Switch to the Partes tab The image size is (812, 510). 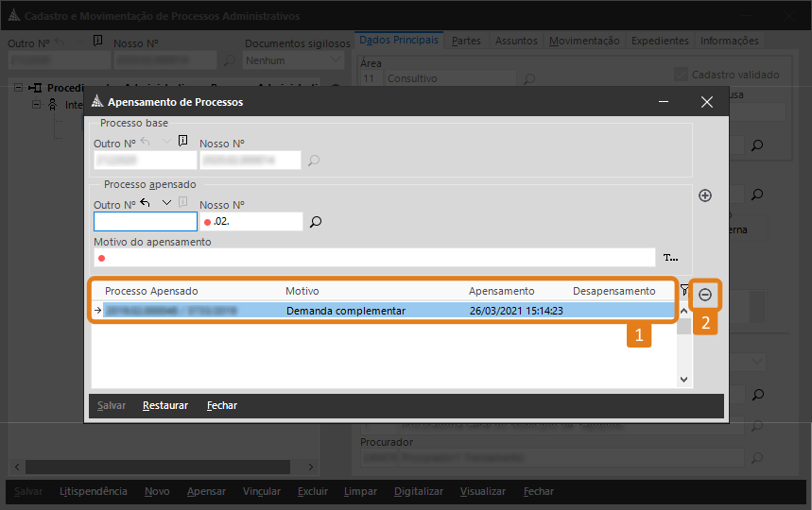tap(467, 41)
